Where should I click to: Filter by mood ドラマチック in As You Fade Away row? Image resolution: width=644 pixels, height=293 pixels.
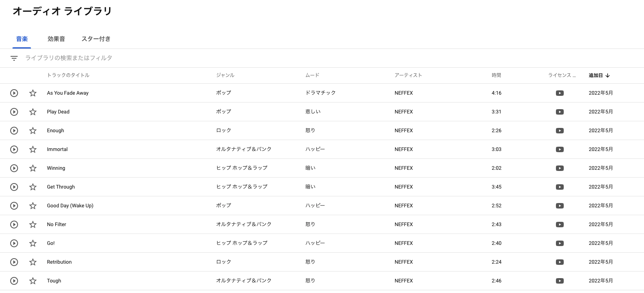(321, 93)
